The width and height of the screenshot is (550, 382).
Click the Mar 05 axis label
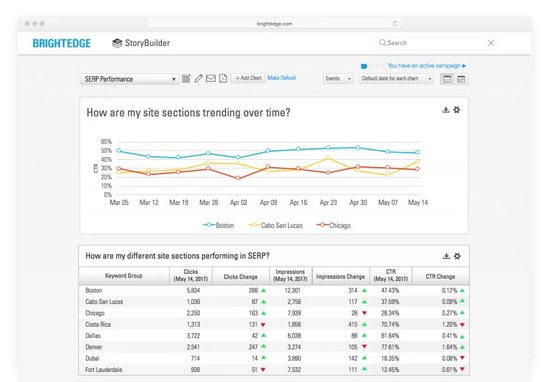[119, 202]
